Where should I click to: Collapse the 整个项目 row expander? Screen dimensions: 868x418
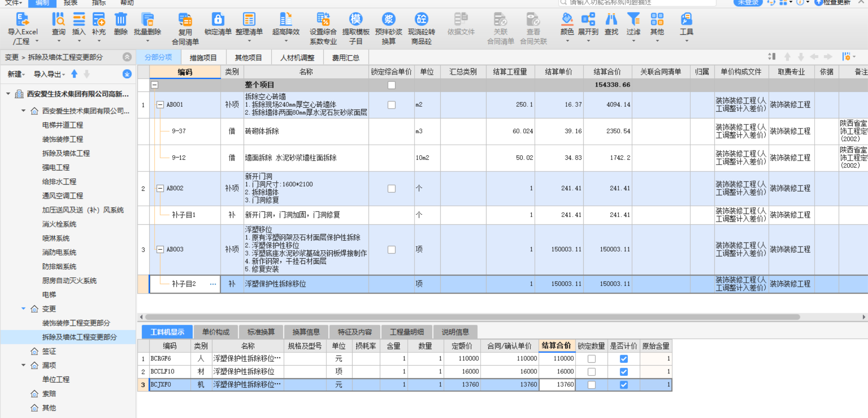tap(155, 85)
